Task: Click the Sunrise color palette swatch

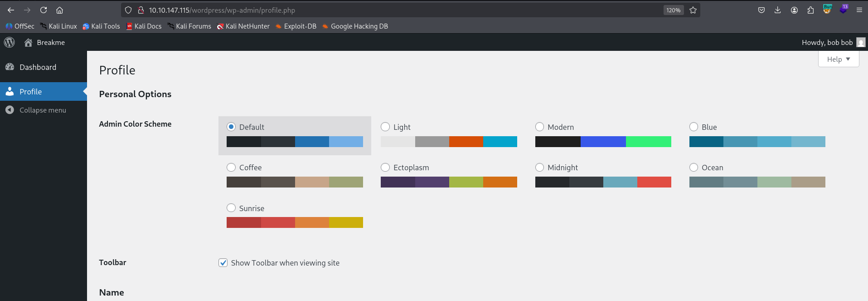Action: [295, 222]
